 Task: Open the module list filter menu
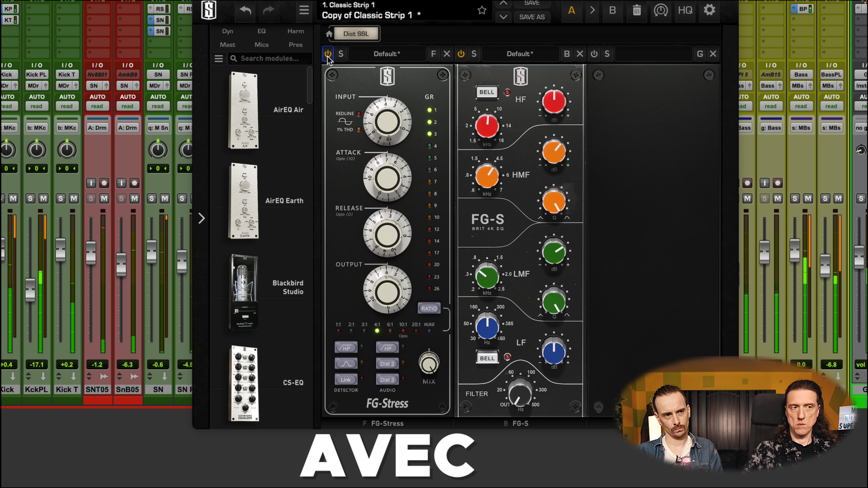(219, 59)
